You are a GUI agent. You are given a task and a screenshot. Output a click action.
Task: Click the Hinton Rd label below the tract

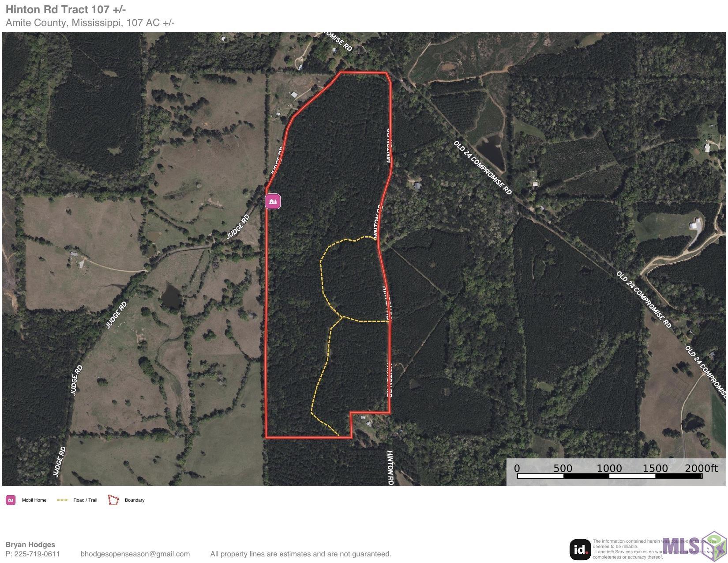click(x=390, y=468)
